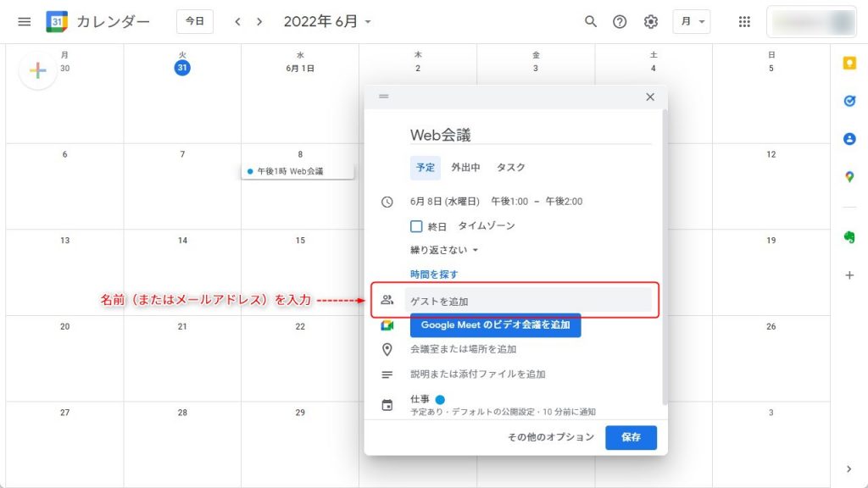Screen dimensions: 868x488
Task: Select the タスク tab
Action: 510,167
